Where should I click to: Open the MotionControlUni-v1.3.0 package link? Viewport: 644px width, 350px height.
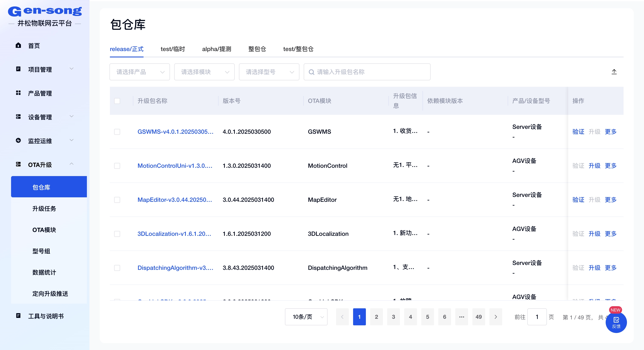click(175, 165)
